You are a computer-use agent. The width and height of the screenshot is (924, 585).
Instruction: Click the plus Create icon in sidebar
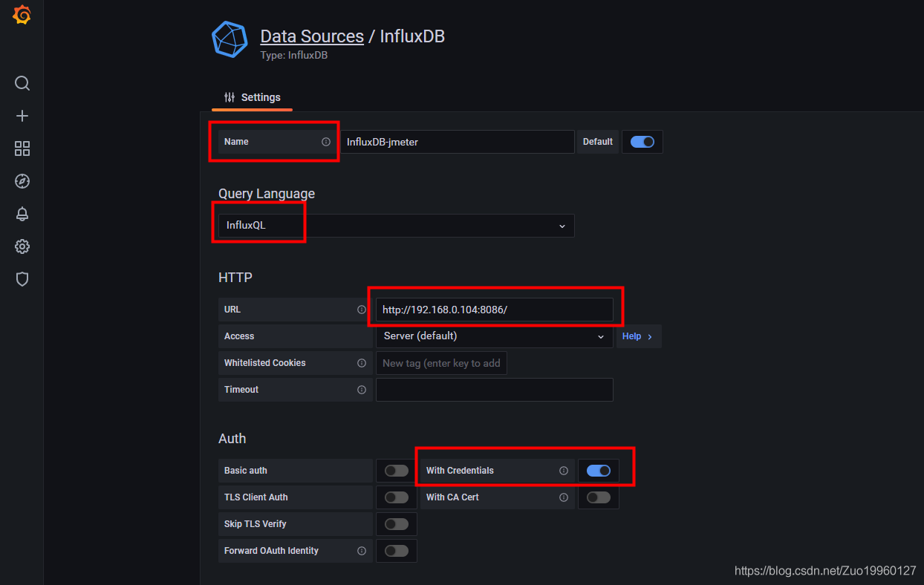(x=22, y=116)
